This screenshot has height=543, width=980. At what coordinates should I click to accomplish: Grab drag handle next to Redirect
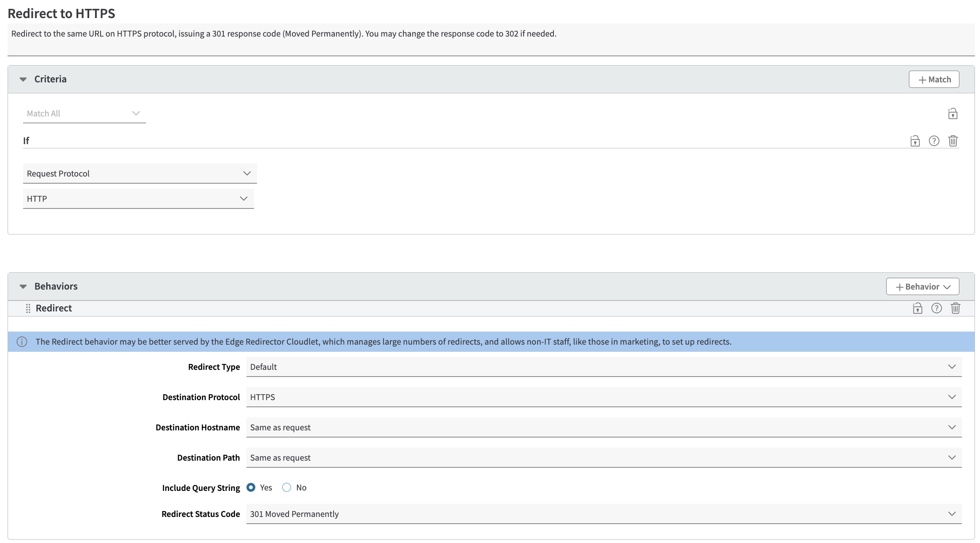coord(28,308)
